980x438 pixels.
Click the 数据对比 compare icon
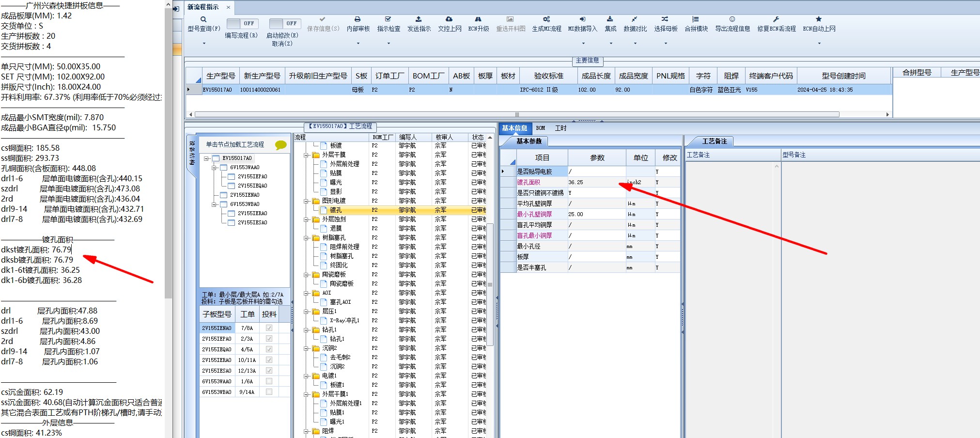635,19
